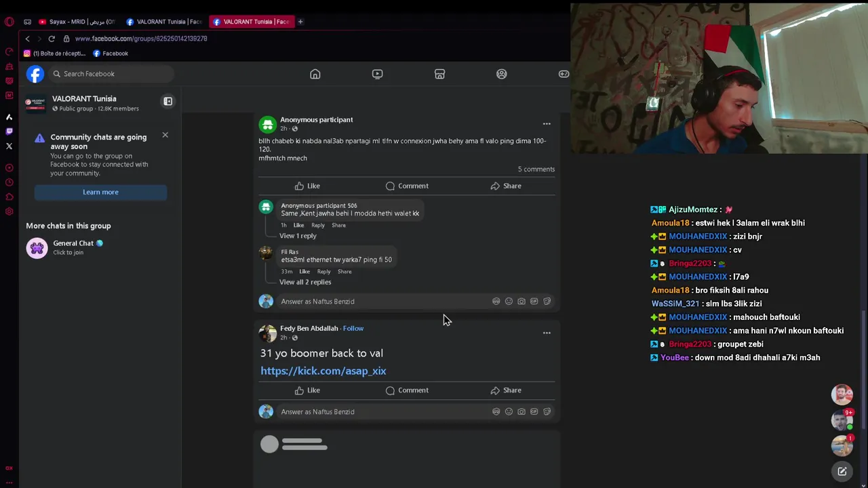
Task: Open GIF picker under Fedy's post
Action: (534, 411)
